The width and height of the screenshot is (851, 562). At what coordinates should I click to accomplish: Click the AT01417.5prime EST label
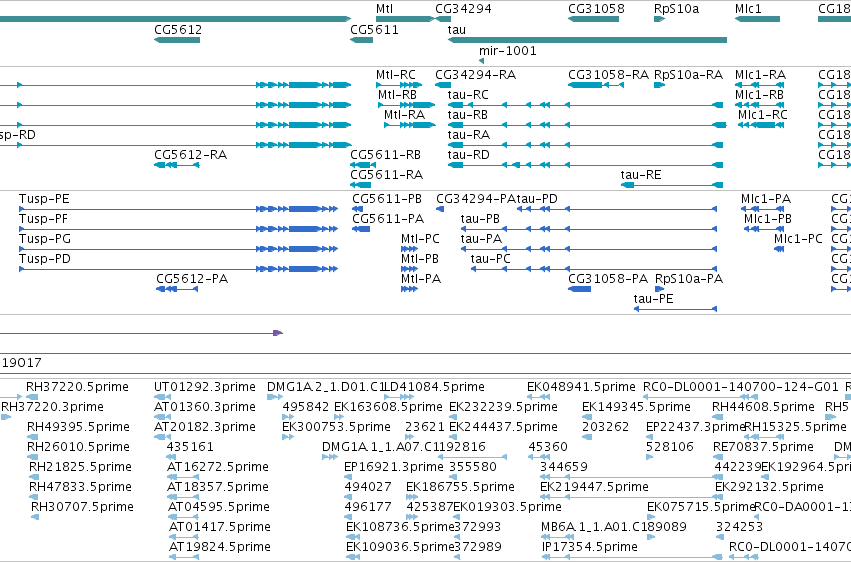point(219,527)
